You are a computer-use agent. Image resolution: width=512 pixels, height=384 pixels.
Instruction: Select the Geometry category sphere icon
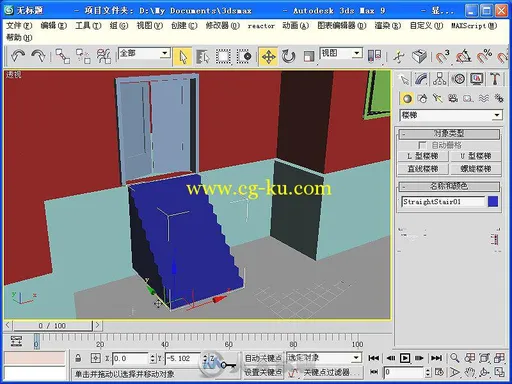pos(407,99)
